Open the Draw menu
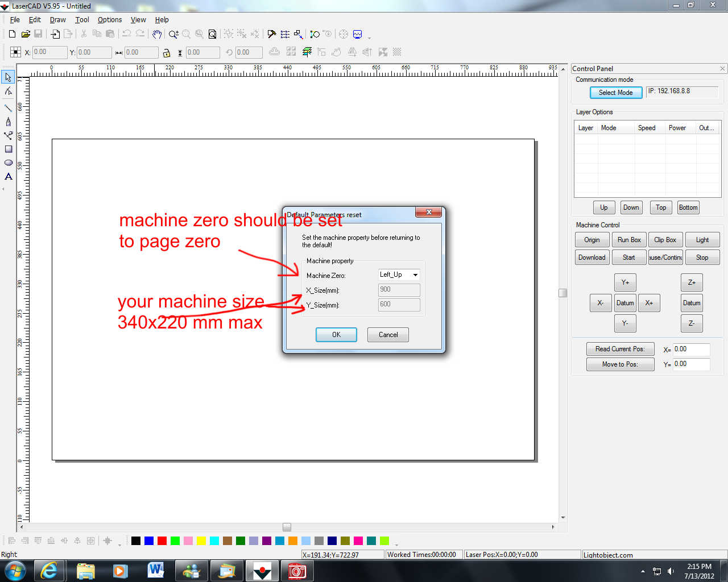Screen dimensions: 728x582 tap(57, 20)
